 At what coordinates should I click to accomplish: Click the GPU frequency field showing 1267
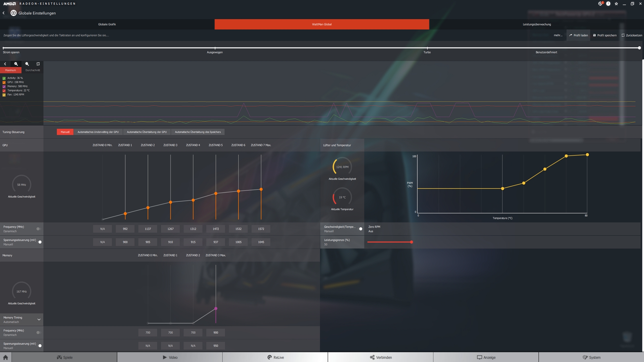(x=170, y=229)
